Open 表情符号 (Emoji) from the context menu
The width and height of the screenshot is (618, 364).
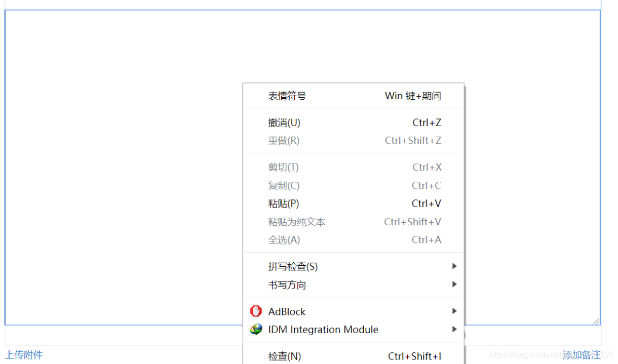(x=287, y=96)
